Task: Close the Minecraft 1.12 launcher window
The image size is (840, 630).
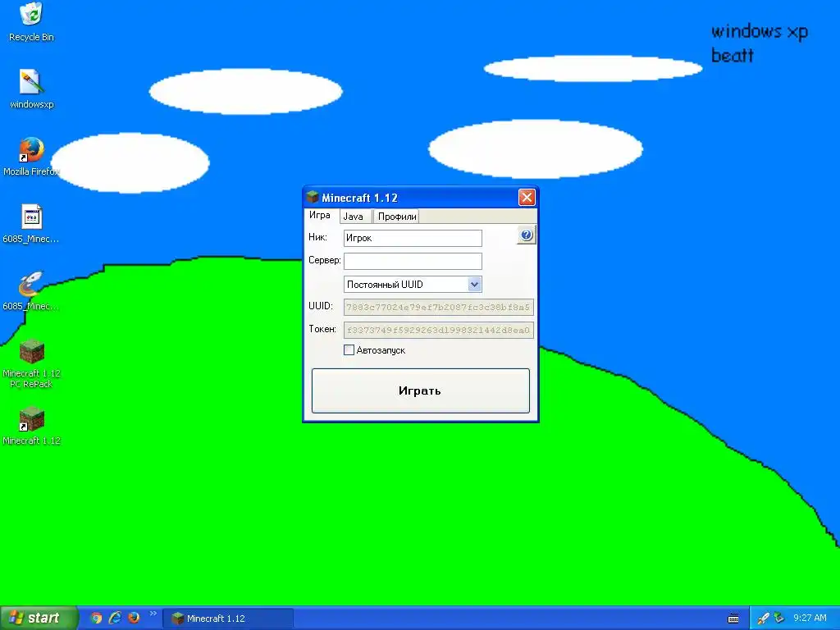Action: coord(527,197)
